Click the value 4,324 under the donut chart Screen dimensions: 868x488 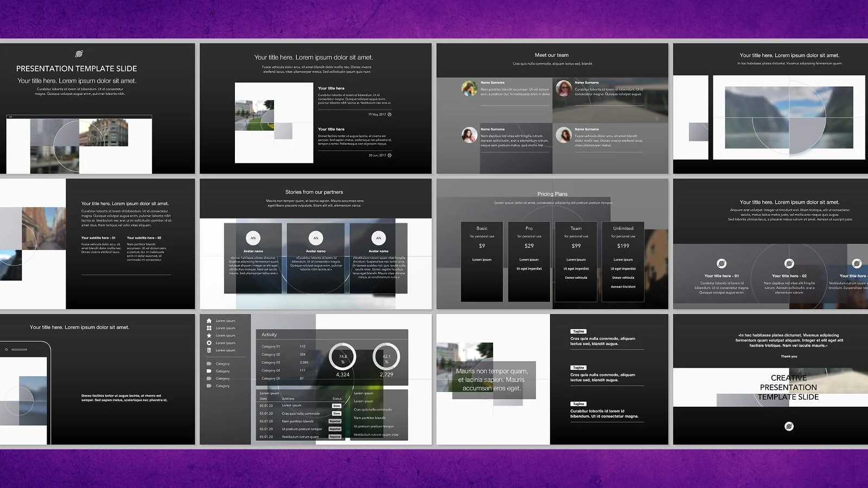coord(343,375)
